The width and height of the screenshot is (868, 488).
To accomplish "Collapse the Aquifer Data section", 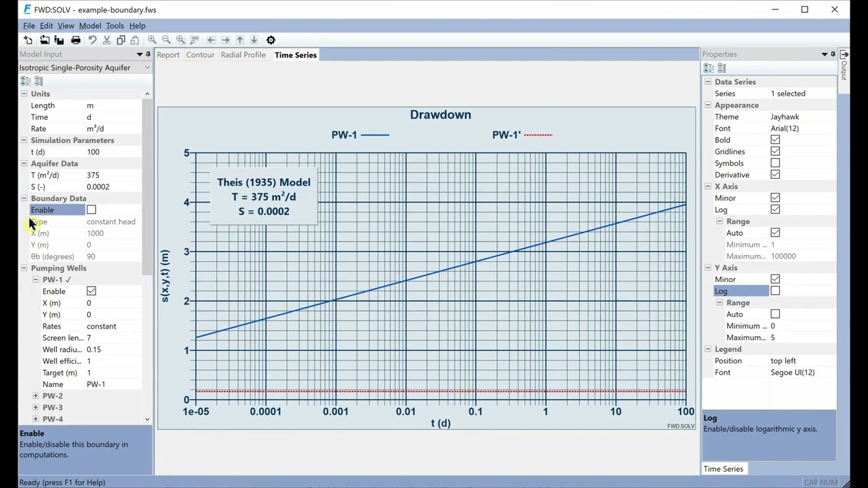I will tap(24, 163).
